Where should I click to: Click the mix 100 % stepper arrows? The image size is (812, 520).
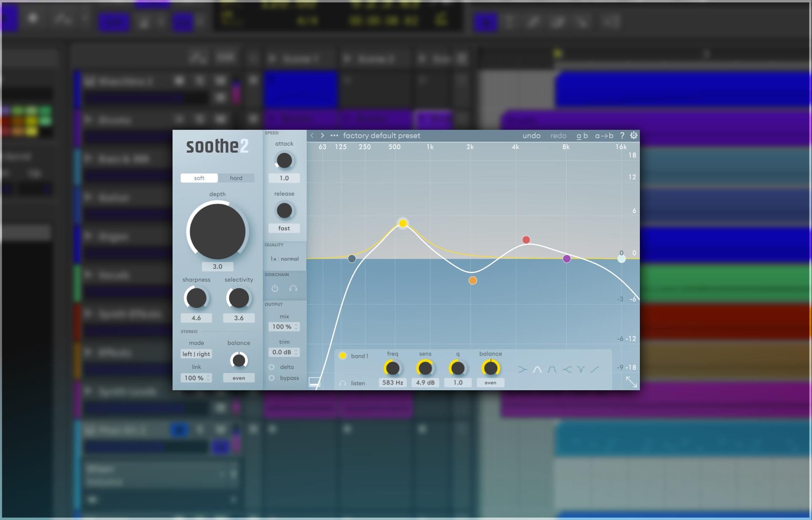(x=296, y=327)
